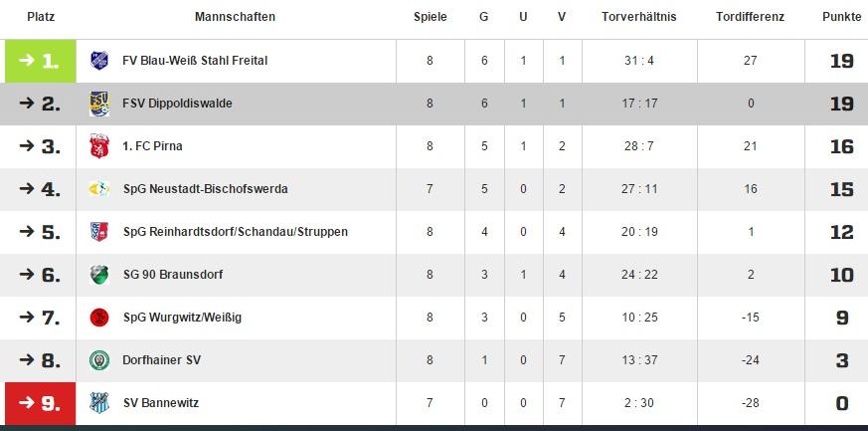Click the FSV Dippoldiswalde club logo
This screenshot has width=868, height=431.
98,104
